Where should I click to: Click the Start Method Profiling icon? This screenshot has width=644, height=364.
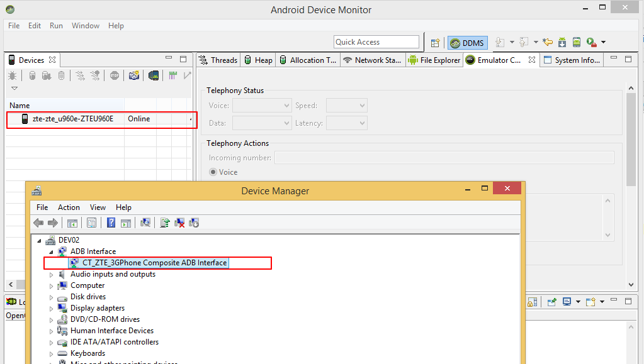[95, 75]
